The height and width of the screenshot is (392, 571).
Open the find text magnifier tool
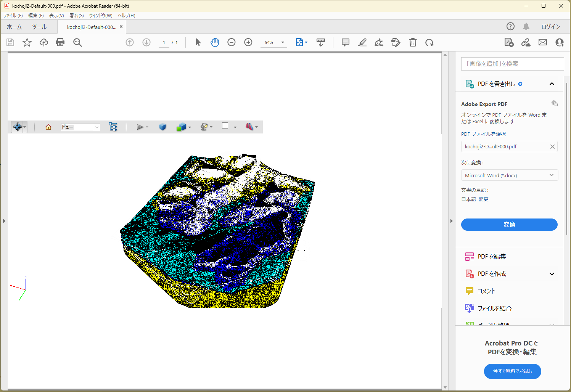pyautogui.click(x=77, y=42)
